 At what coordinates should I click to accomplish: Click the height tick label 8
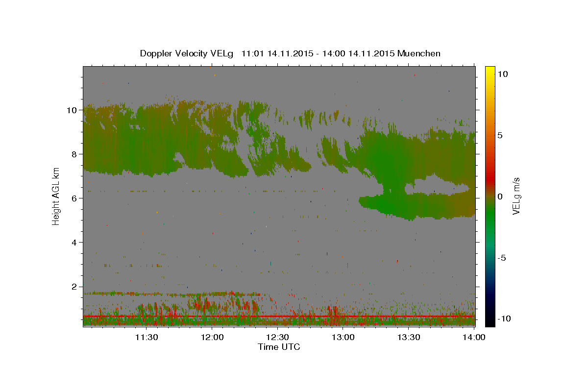click(74, 154)
